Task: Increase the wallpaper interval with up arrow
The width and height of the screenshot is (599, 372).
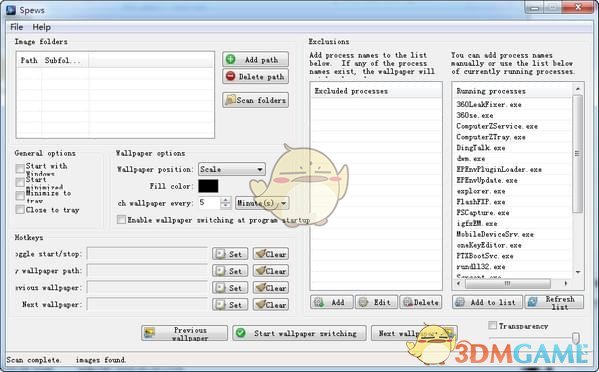Action: tap(226, 200)
